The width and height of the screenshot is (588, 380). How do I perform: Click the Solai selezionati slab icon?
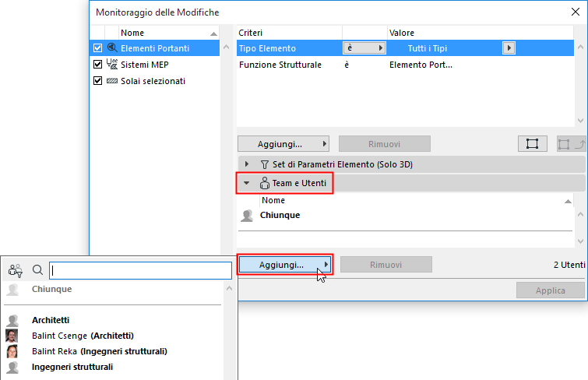112,81
